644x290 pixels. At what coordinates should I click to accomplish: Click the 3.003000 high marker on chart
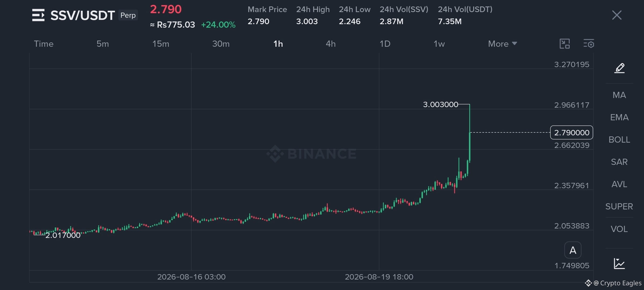click(x=441, y=104)
